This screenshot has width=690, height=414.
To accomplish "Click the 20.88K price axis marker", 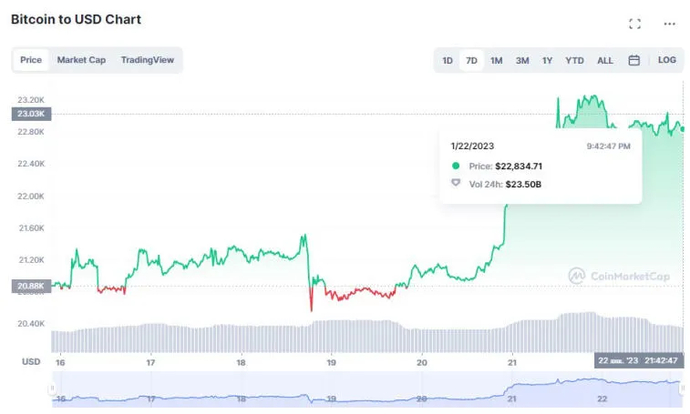I will point(31,286).
